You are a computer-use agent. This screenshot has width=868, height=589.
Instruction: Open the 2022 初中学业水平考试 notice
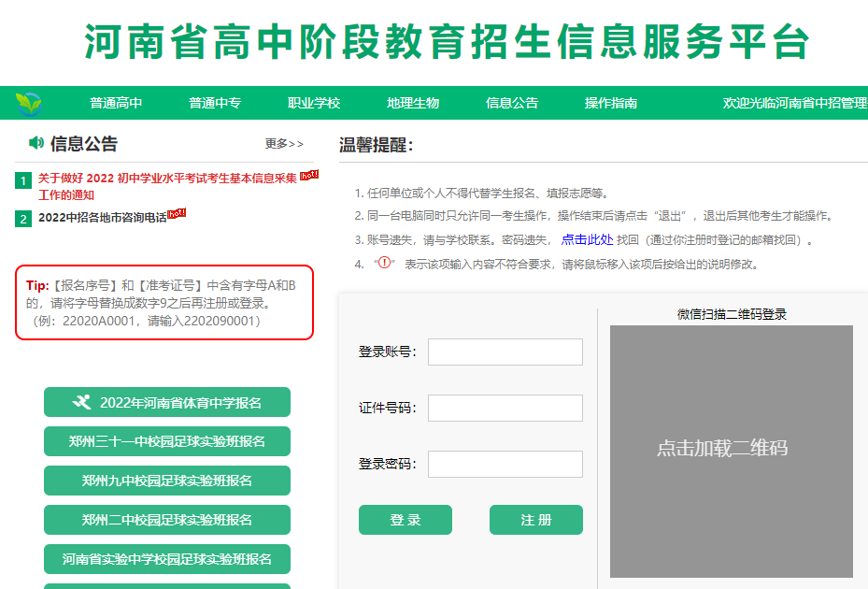click(x=166, y=178)
